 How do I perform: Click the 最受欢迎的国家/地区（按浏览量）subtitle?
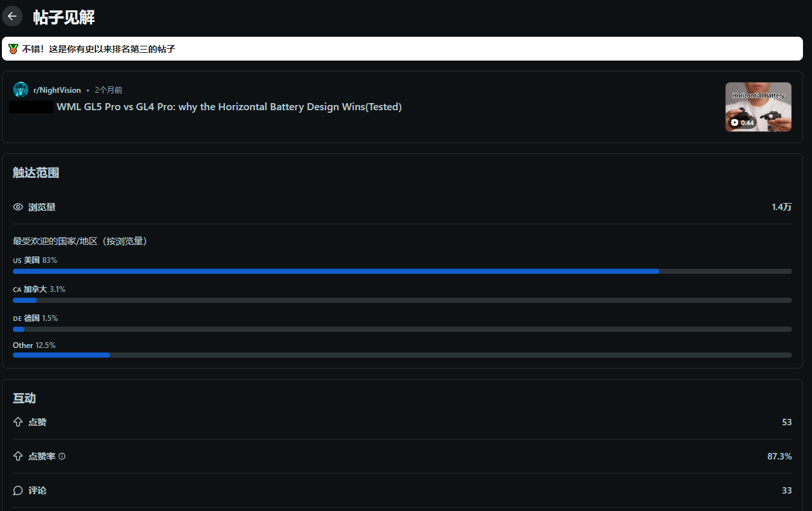tap(81, 241)
